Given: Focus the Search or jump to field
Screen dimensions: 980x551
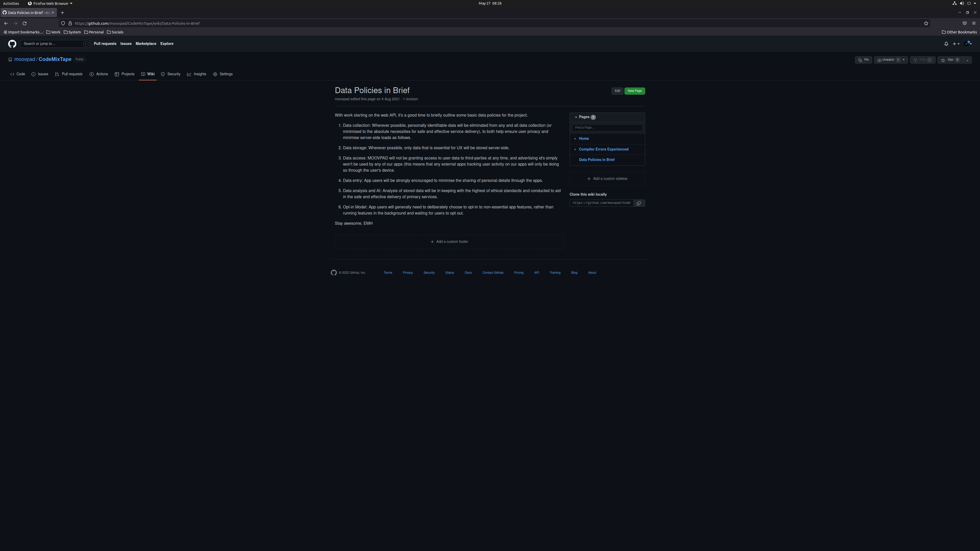Looking at the screenshot, I should coord(55,44).
